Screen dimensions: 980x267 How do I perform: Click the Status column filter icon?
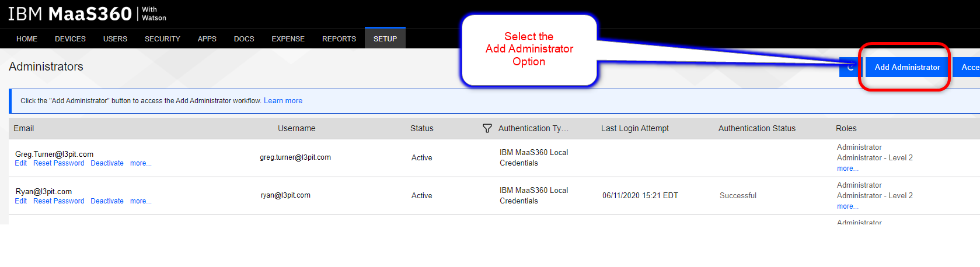tap(487, 128)
